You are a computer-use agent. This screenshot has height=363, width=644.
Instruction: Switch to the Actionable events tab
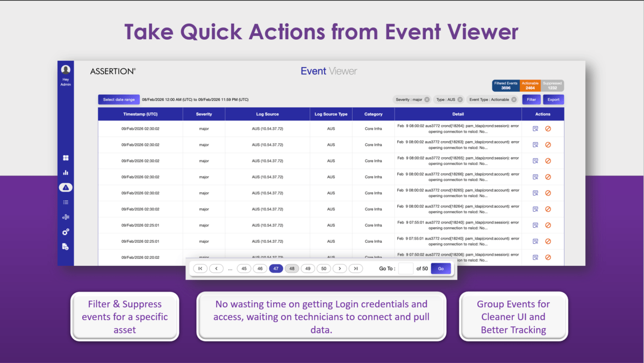(530, 85)
